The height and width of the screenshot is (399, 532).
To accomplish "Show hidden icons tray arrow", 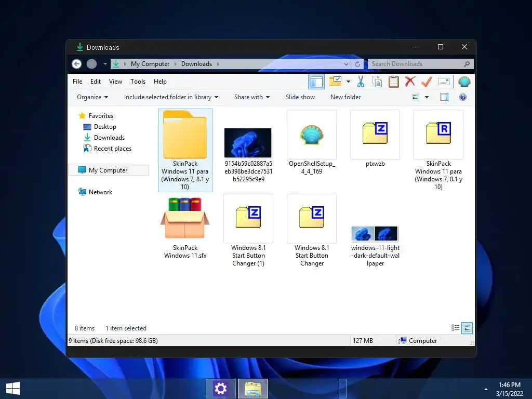I will (x=486, y=389).
